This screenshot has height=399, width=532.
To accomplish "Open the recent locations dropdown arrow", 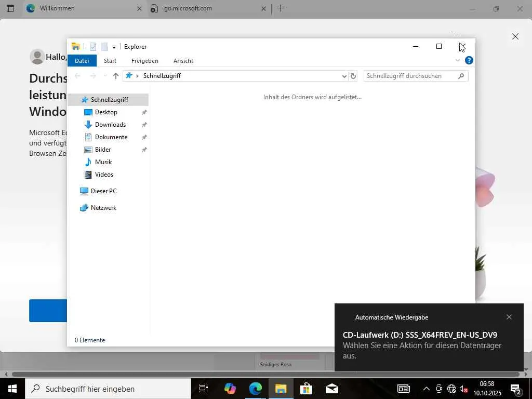I will coord(105,76).
